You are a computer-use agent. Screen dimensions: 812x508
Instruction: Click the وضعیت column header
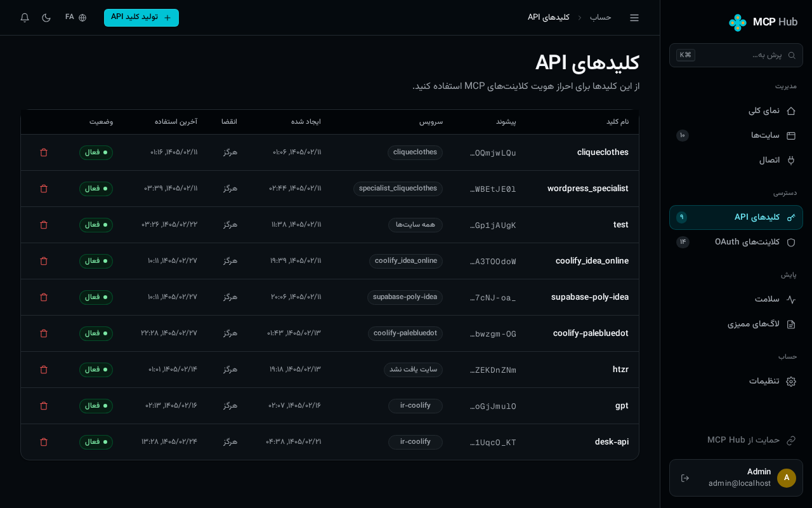(101, 122)
